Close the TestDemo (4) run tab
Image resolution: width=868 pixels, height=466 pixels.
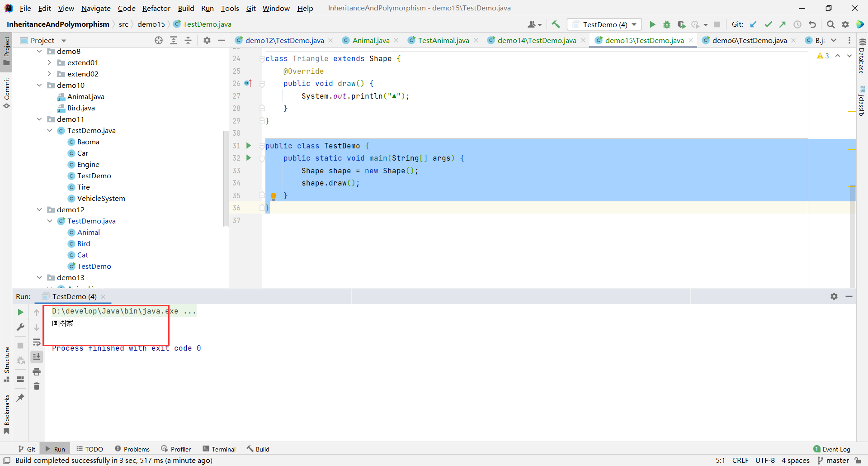click(103, 296)
